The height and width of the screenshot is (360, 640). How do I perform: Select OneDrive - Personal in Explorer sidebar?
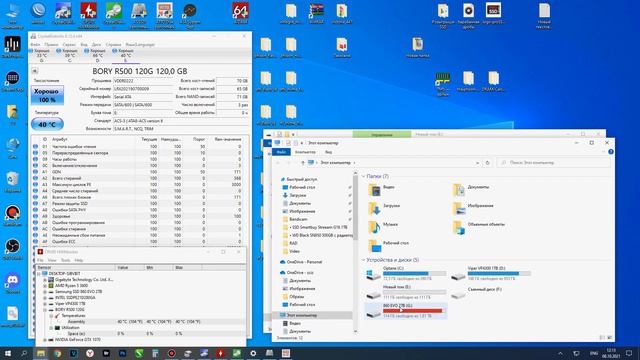[304, 262]
